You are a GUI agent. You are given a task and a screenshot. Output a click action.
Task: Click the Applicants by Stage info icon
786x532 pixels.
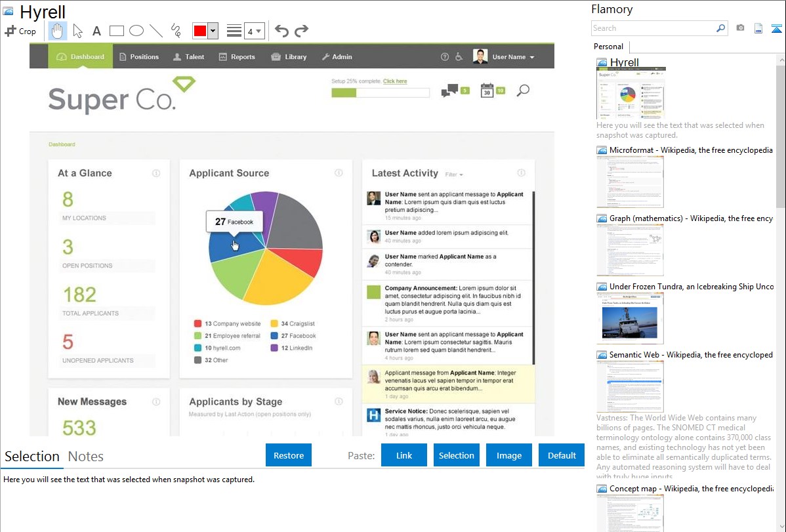[x=339, y=401]
